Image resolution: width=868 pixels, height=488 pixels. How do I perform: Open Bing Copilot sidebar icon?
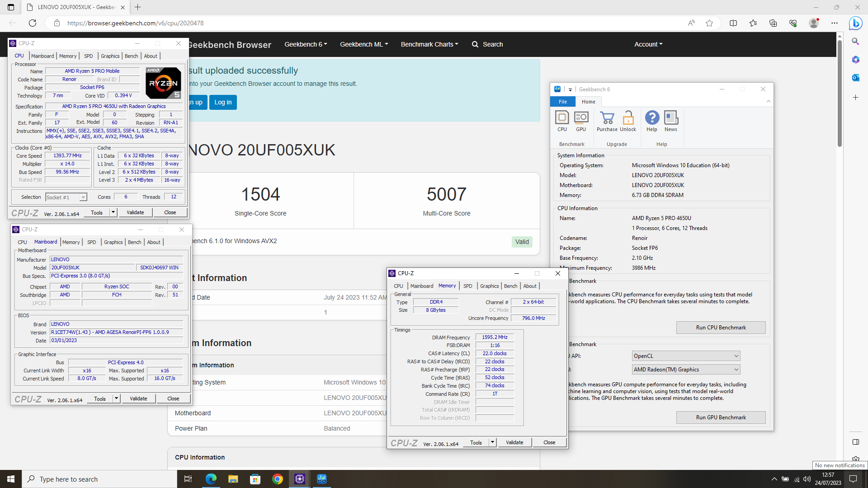point(855,23)
